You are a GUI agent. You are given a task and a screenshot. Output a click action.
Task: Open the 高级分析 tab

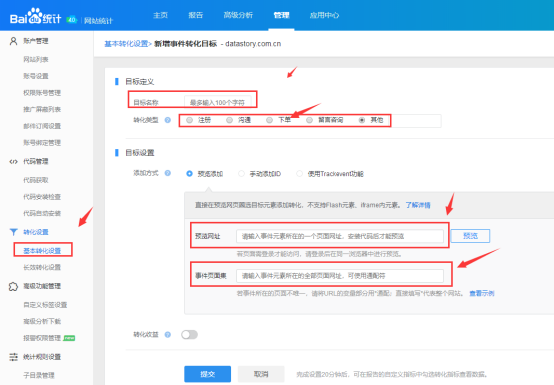click(238, 15)
